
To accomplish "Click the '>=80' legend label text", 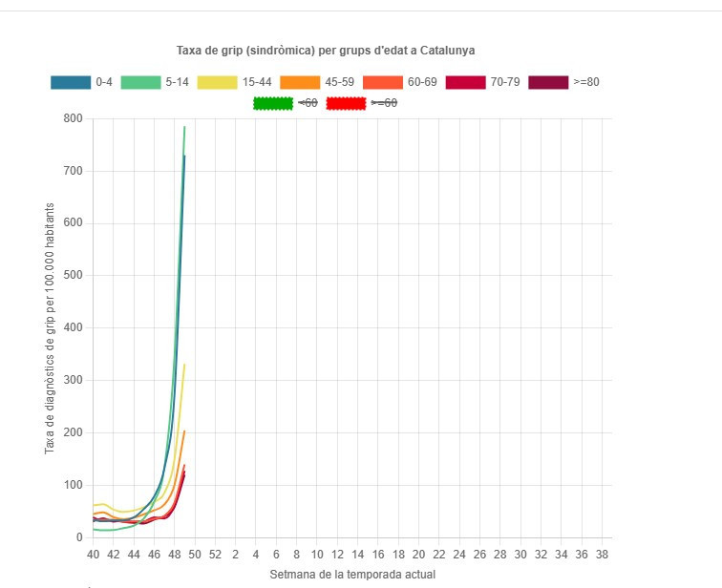I will (x=586, y=82).
